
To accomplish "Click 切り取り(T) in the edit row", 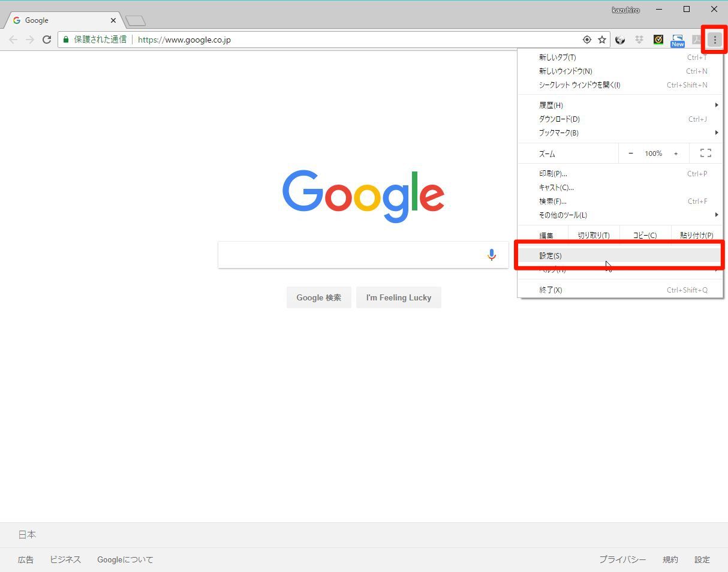I will pyautogui.click(x=594, y=236).
